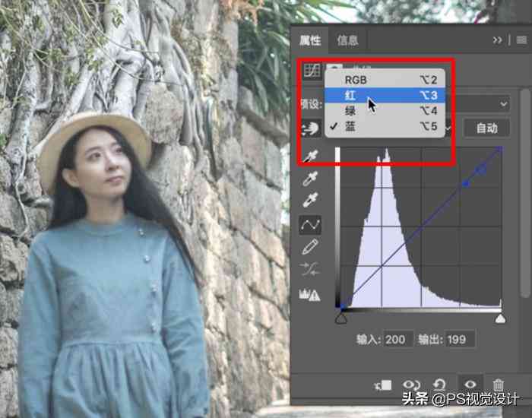
Task: Open the panel options hamburger menu
Action: [521, 40]
